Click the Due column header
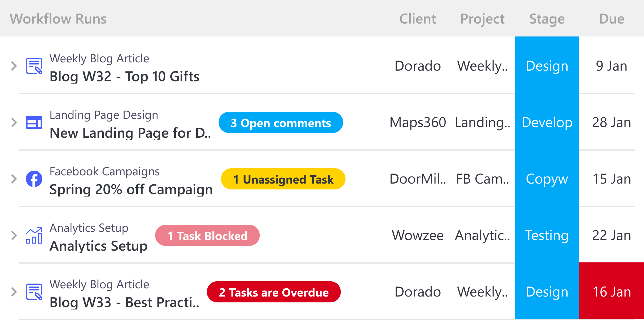This screenshot has height=333, width=644. point(611,19)
